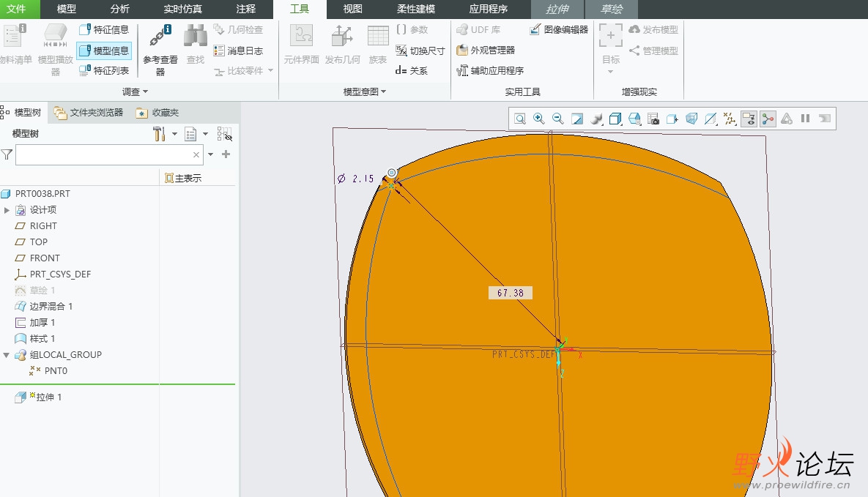Switch to the 模型 ribbon tab
Image resolution: width=868 pixels, height=497 pixels.
(x=67, y=9)
